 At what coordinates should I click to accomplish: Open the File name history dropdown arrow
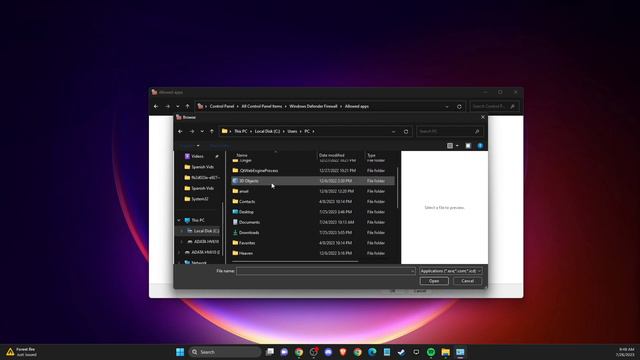[412, 271]
